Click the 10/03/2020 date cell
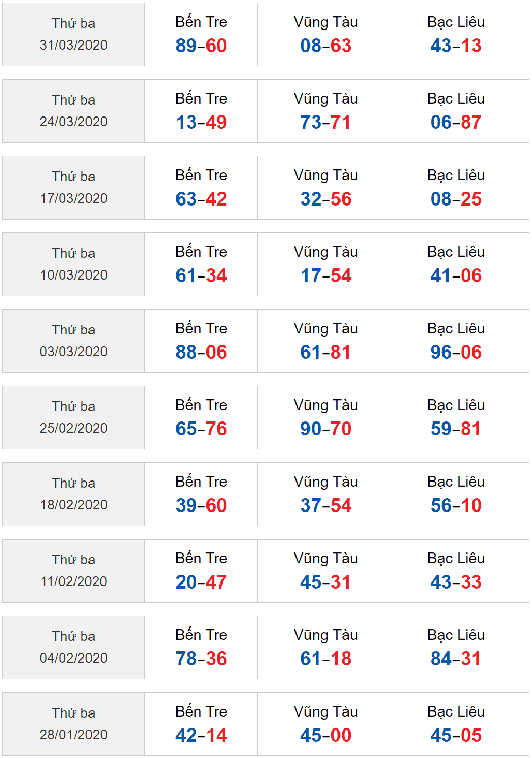This screenshot has width=532, height=758. pyautogui.click(x=73, y=264)
